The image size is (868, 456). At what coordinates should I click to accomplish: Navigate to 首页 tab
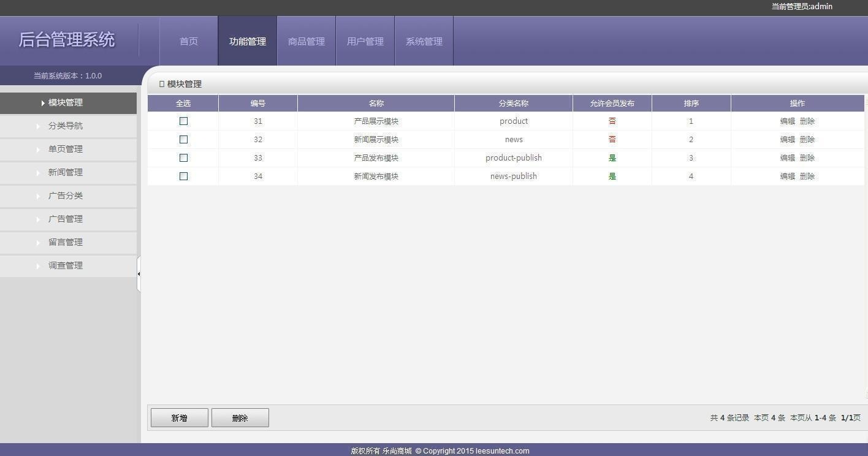tap(189, 42)
